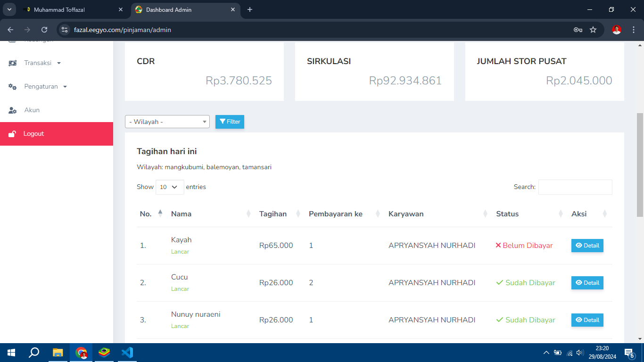The width and height of the screenshot is (644, 362).
Task: Open Visual Studio Code from taskbar
Action: (x=127, y=352)
